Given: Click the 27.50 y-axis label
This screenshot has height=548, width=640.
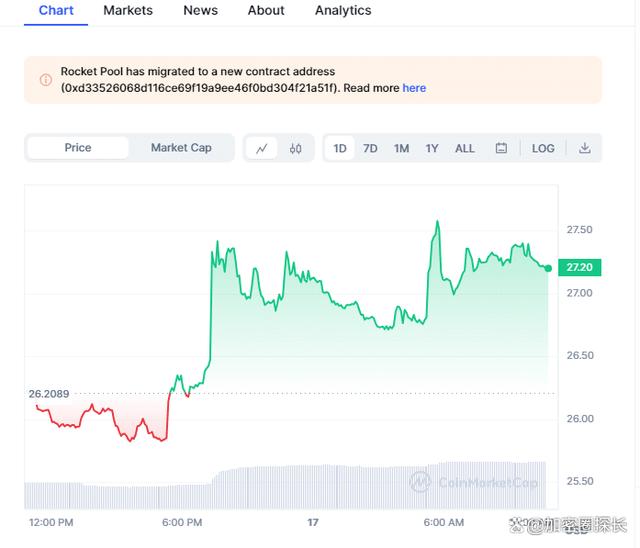Looking at the screenshot, I should [x=579, y=230].
